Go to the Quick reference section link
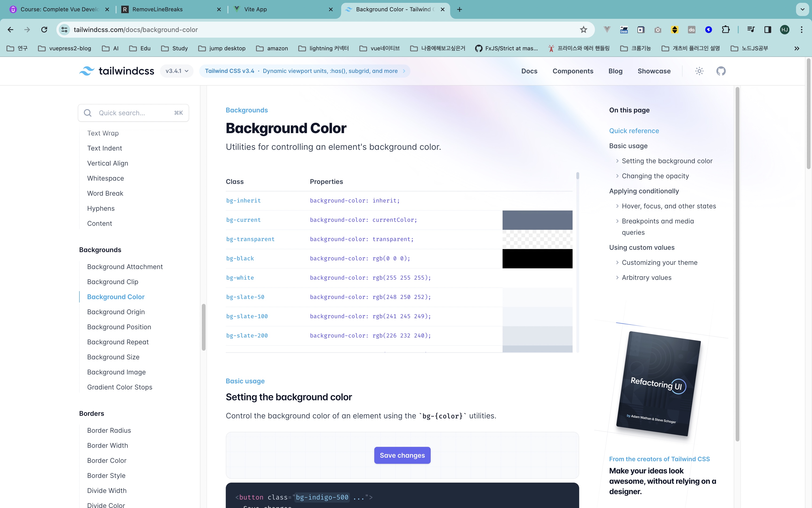Viewport: 812px width, 508px height. click(x=634, y=131)
